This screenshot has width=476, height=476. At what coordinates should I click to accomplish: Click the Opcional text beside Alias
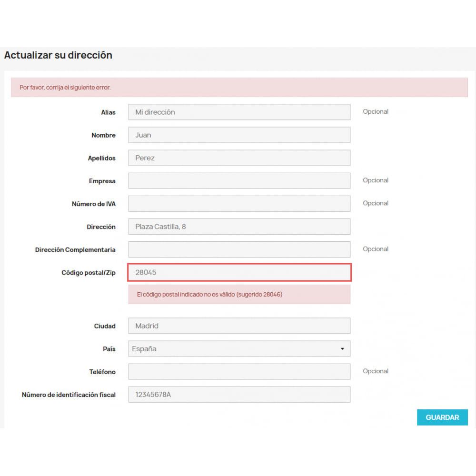pyautogui.click(x=376, y=112)
